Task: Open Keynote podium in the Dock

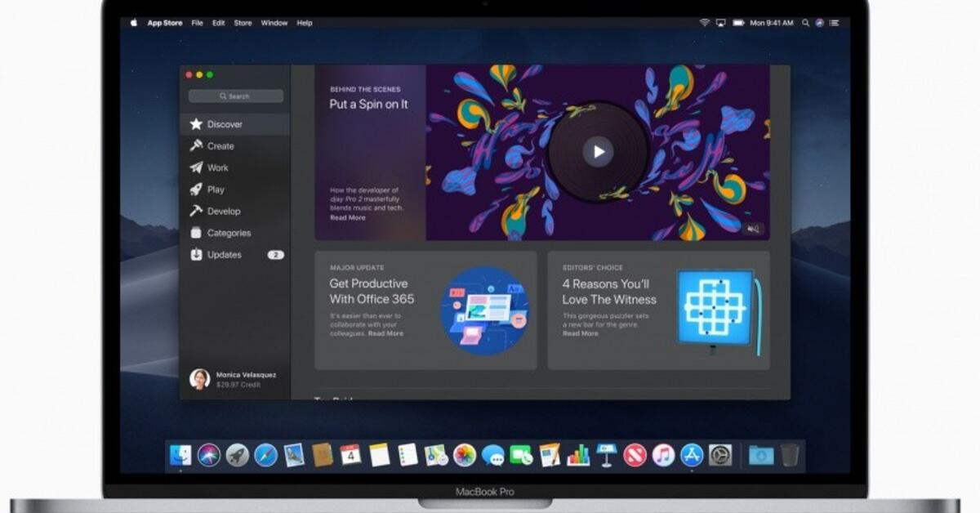Action: (606, 455)
